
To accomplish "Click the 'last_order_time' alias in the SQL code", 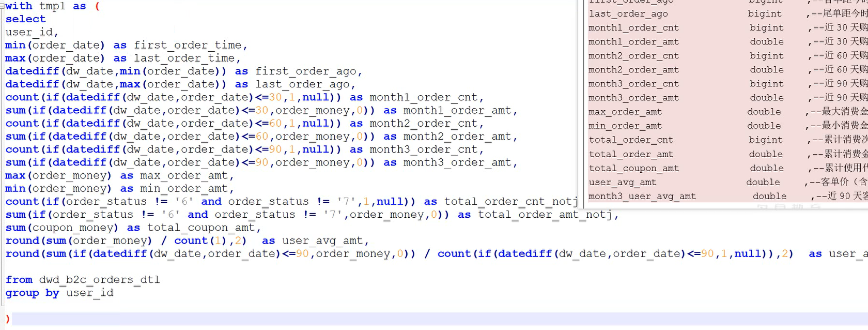I will 184,58.
